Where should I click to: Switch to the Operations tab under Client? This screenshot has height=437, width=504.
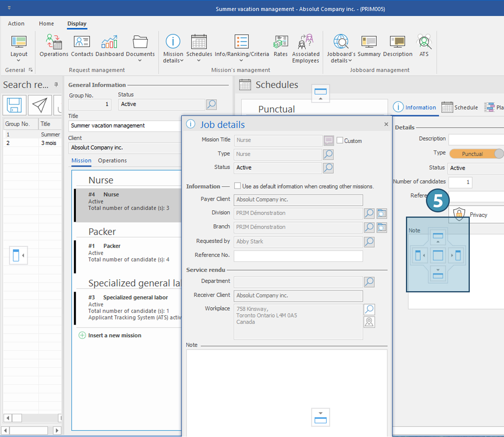(x=112, y=160)
